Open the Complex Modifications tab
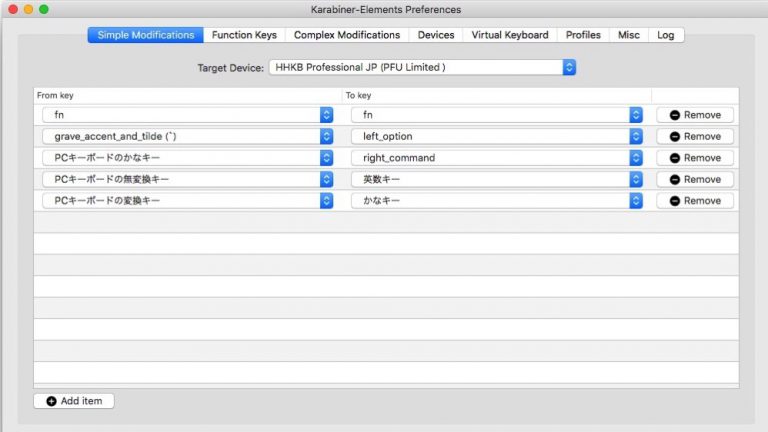Viewport: 768px width, 432px height. point(347,35)
